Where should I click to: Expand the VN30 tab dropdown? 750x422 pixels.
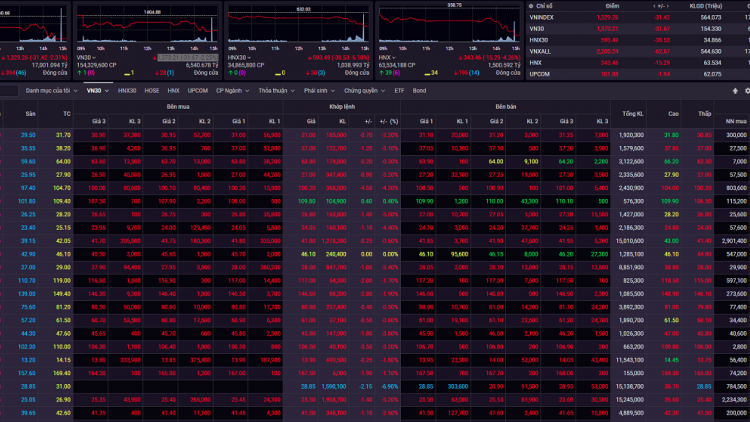coord(107,90)
